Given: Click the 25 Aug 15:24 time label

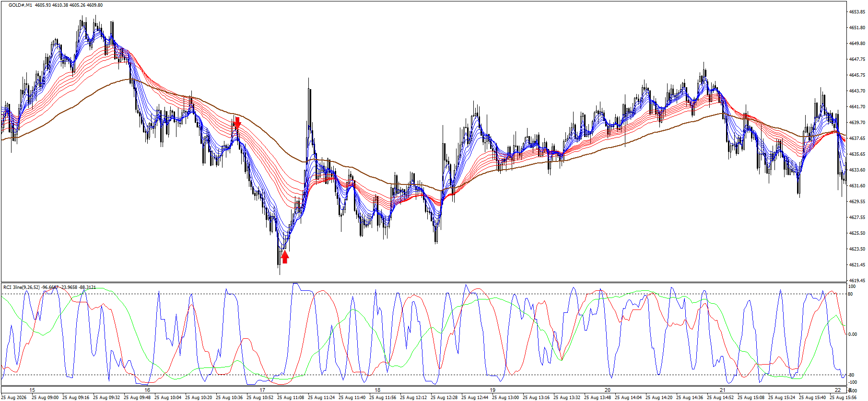Looking at the screenshot, I should click(x=782, y=398).
